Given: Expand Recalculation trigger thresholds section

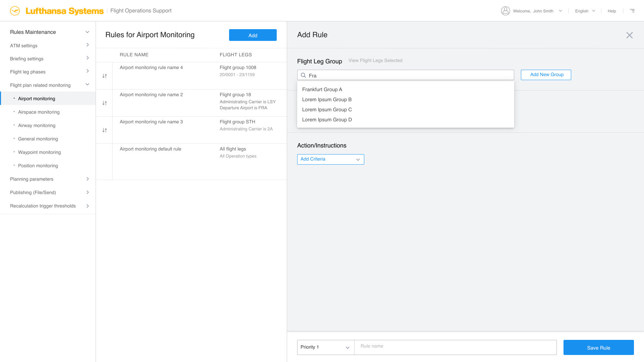Looking at the screenshot, I should (x=88, y=206).
